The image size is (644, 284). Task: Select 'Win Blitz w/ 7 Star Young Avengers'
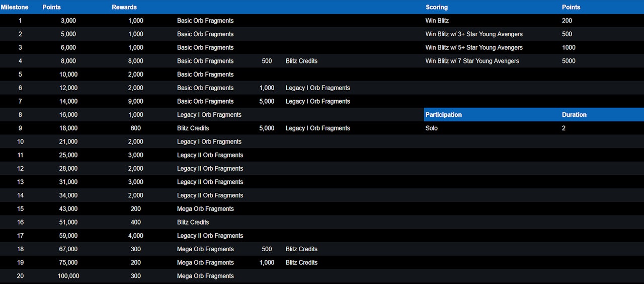coord(472,61)
